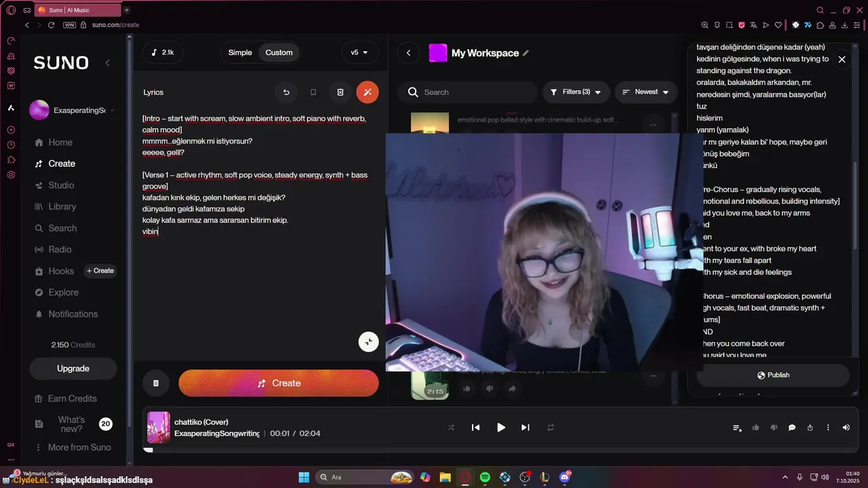Click the orange Create song button
868x488 pixels.
[x=279, y=383]
